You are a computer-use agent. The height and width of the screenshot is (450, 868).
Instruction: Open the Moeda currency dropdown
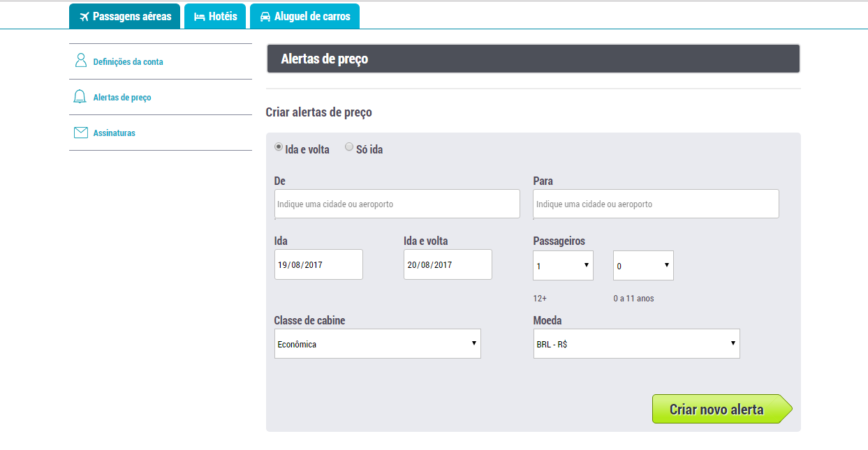click(636, 343)
